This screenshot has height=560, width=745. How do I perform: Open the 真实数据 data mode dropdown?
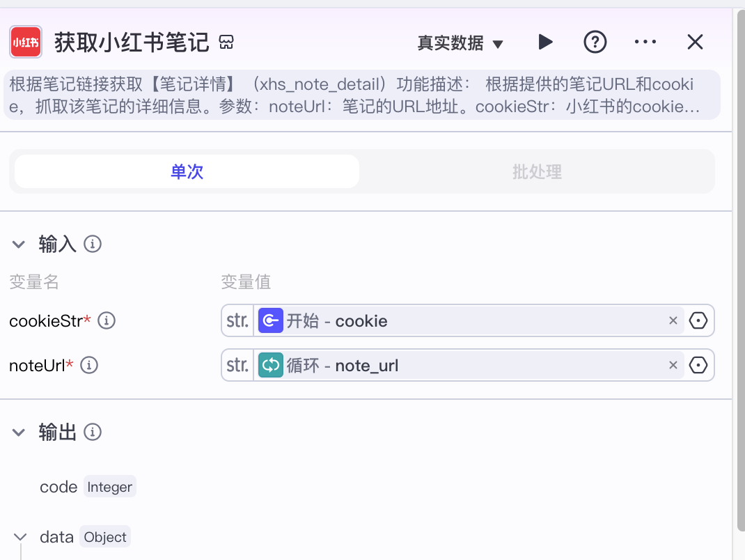pos(460,42)
